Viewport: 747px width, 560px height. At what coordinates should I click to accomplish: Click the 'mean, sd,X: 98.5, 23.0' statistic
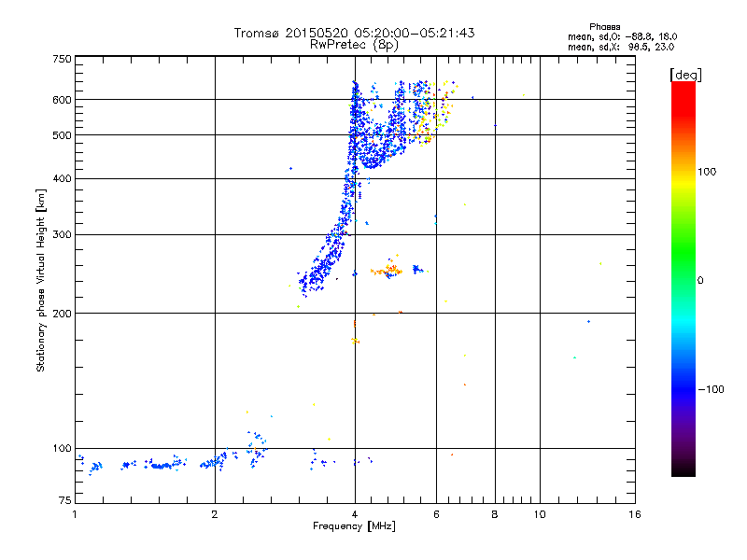(x=621, y=47)
